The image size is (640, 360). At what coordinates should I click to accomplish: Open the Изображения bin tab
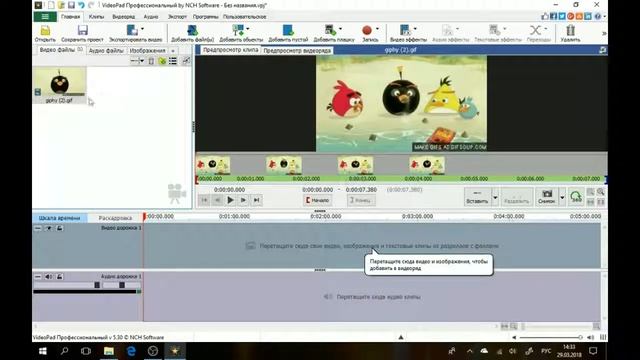point(147,51)
